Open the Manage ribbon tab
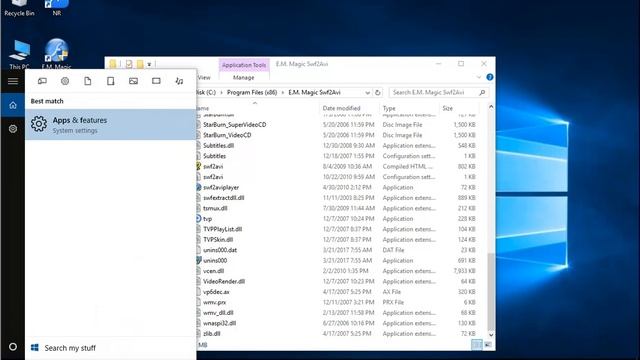This screenshot has height=360, width=640. point(244,78)
